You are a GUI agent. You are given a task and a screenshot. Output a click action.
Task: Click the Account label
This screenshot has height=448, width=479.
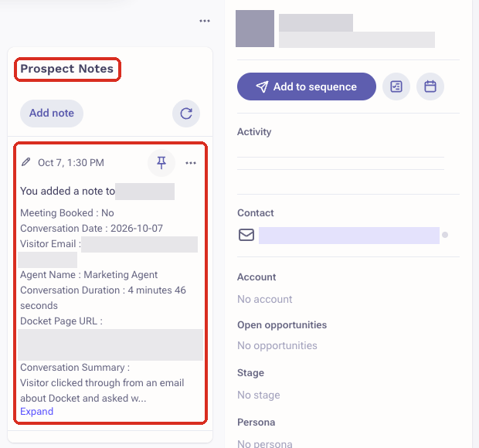tap(256, 277)
